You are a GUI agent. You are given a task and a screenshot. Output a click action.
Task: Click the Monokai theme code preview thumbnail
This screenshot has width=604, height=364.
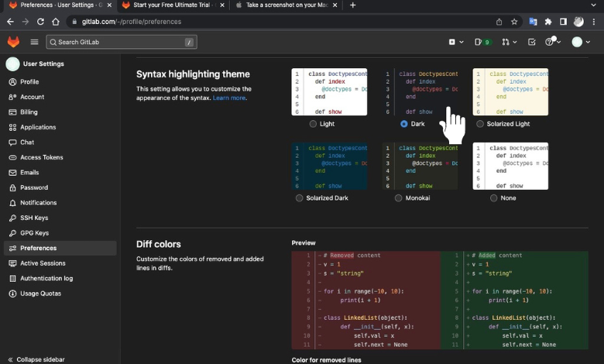pyautogui.click(x=420, y=166)
